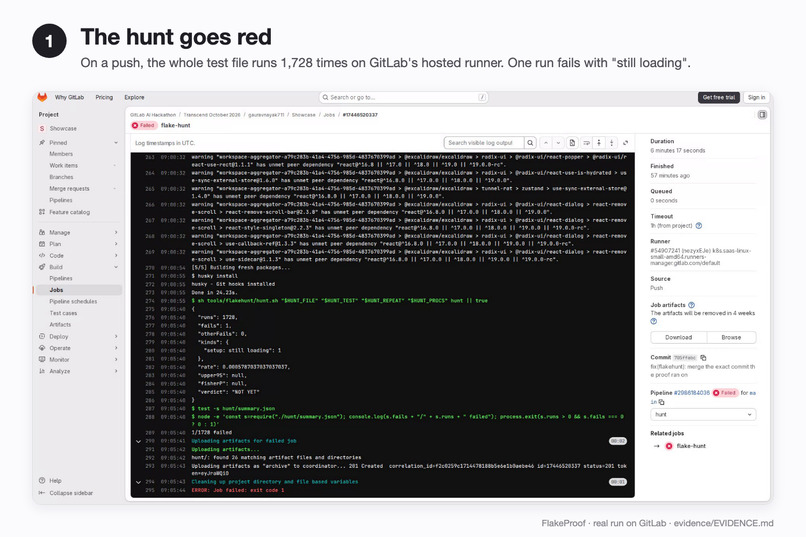
Task: Expand the Code menu
Action: [x=116, y=255]
